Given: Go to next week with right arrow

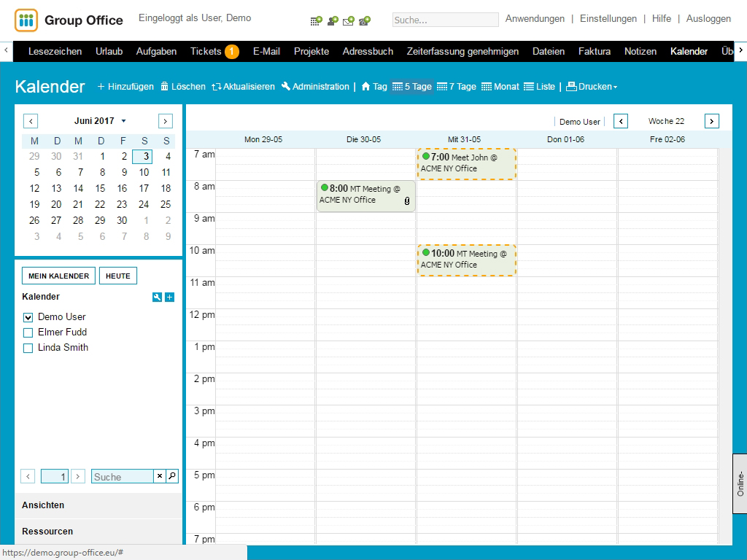Looking at the screenshot, I should tap(712, 121).
